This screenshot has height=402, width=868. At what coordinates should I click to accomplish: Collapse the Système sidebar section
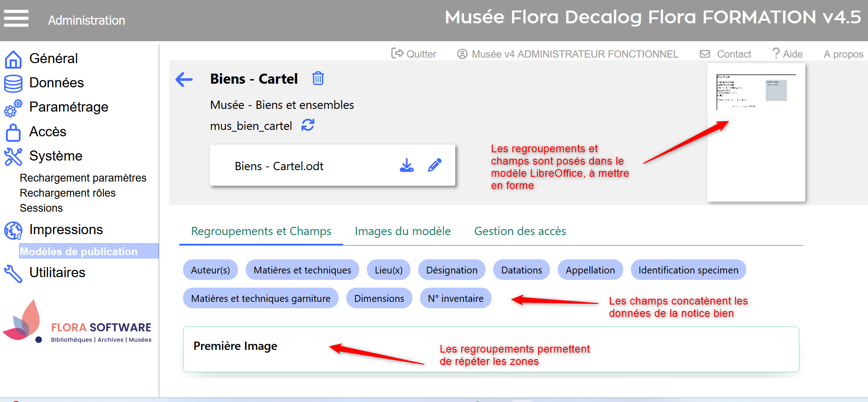(55, 156)
